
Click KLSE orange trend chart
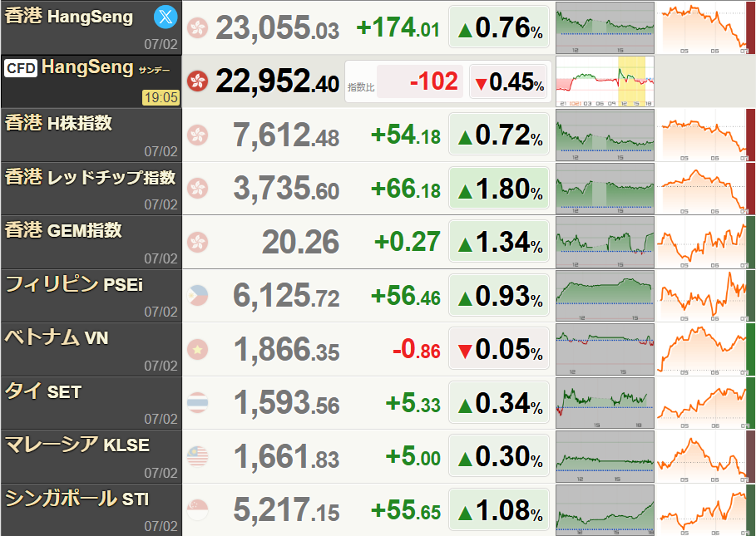click(x=706, y=456)
